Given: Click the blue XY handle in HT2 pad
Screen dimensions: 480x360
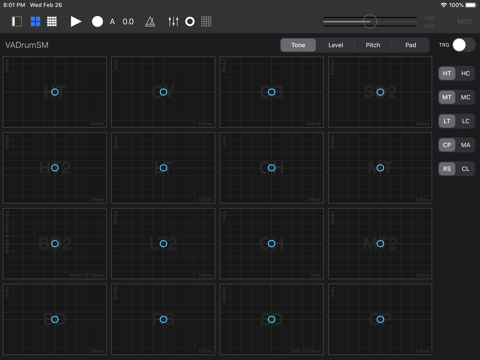Looking at the screenshot, I should (x=55, y=168).
